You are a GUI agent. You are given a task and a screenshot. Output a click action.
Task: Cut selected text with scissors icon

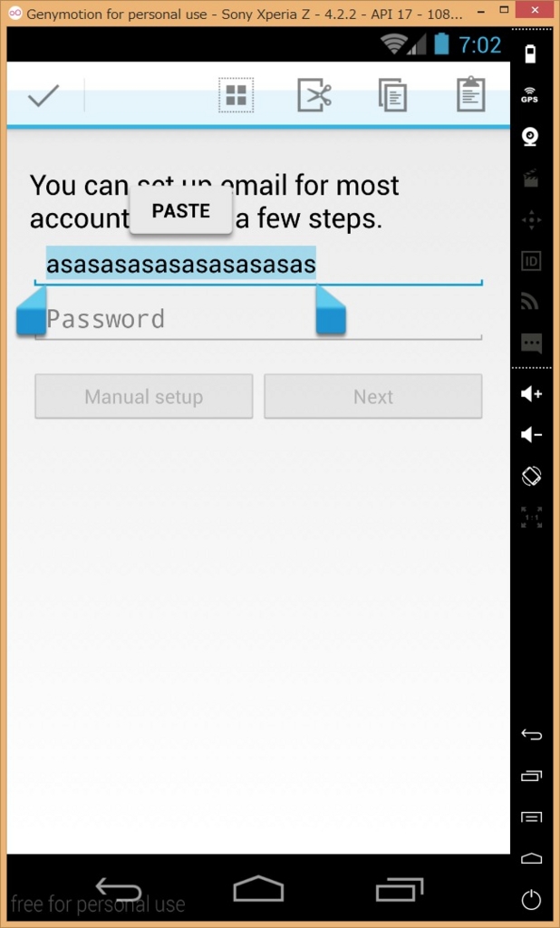314,95
